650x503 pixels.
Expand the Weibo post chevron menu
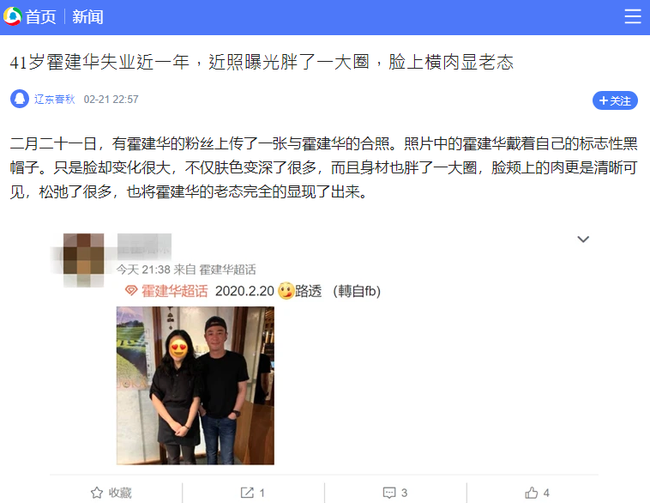[x=583, y=239]
